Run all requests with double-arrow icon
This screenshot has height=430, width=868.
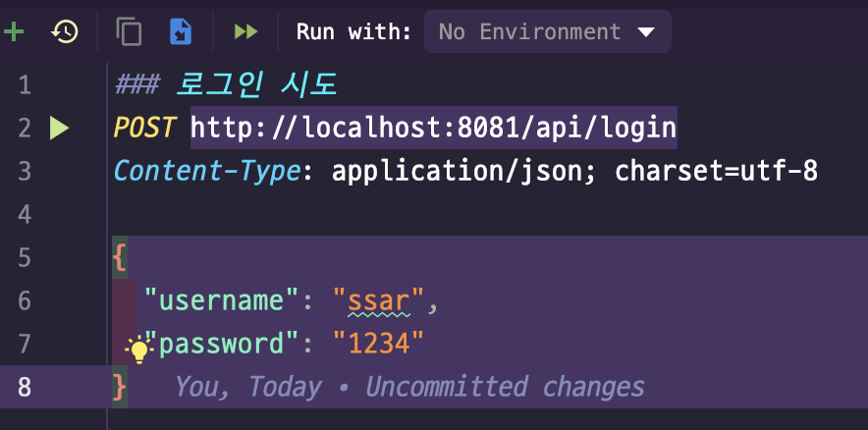(245, 31)
